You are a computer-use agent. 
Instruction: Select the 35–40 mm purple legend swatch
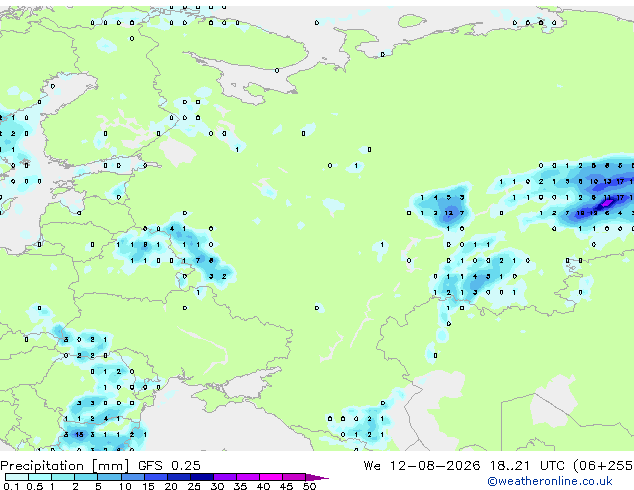tap(248, 477)
